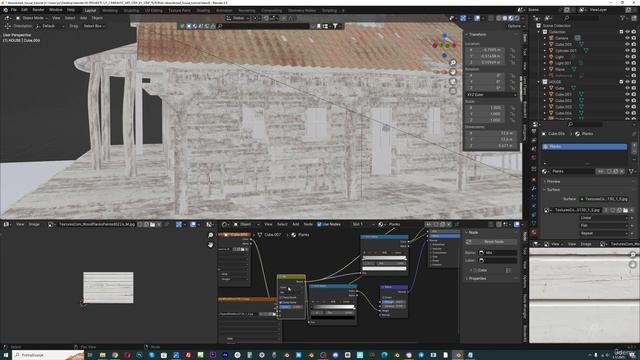Viewport: 640px width, 360px height.
Task: Click zoom icon in right image editor
Action: pyautogui.click(x=633, y=255)
